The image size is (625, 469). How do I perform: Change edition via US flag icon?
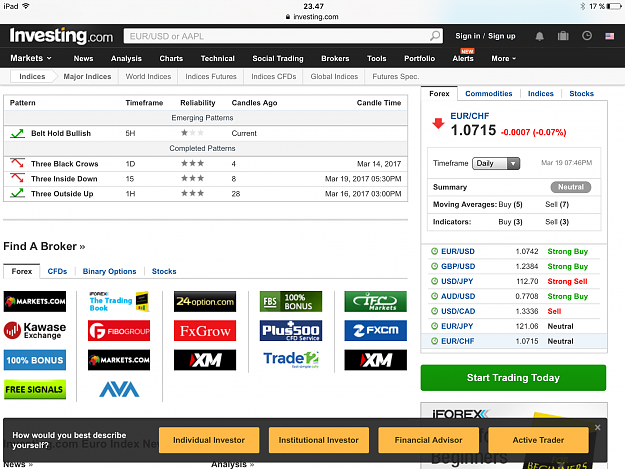click(609, 36)
